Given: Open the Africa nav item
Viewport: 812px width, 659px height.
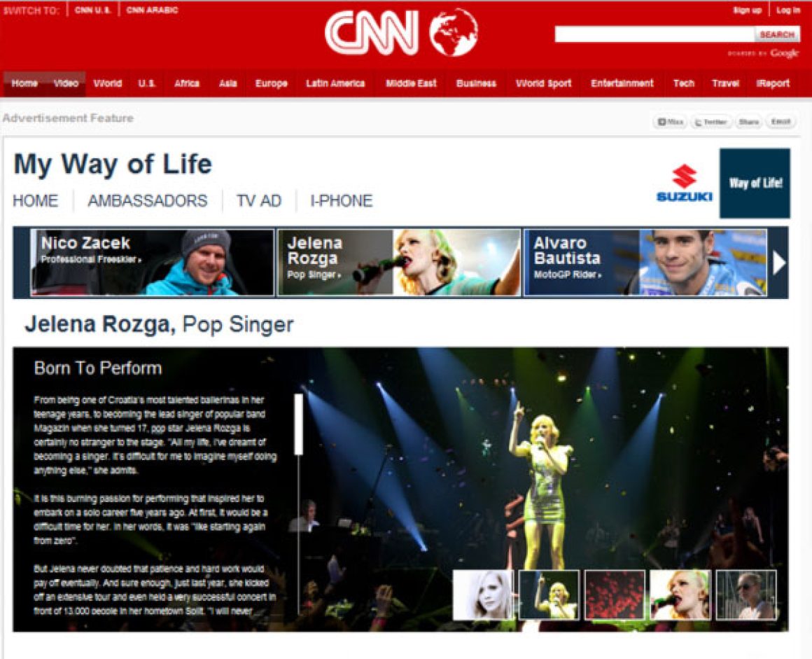Looking at the screenshot, I should pyautogui.click(x=186, y=83).
